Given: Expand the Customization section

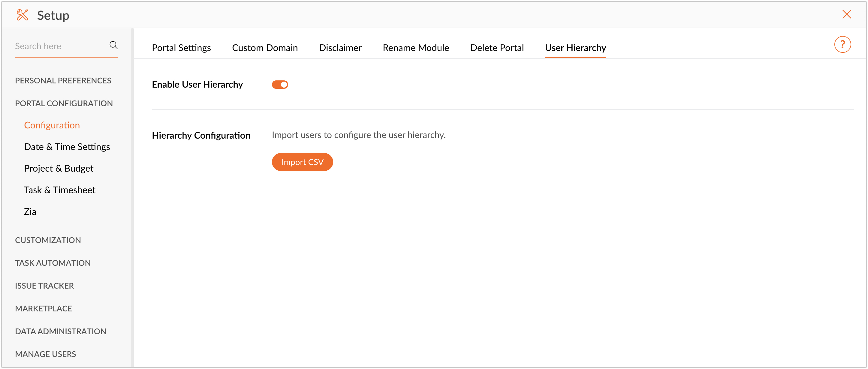Looking at the screenshot, I should coord(48,240).
